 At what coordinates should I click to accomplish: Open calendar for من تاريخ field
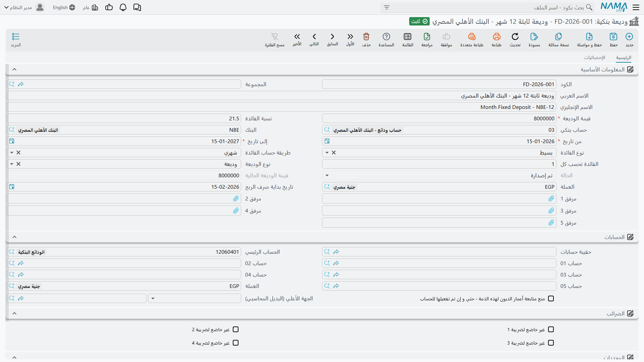(x=327, y=141)
